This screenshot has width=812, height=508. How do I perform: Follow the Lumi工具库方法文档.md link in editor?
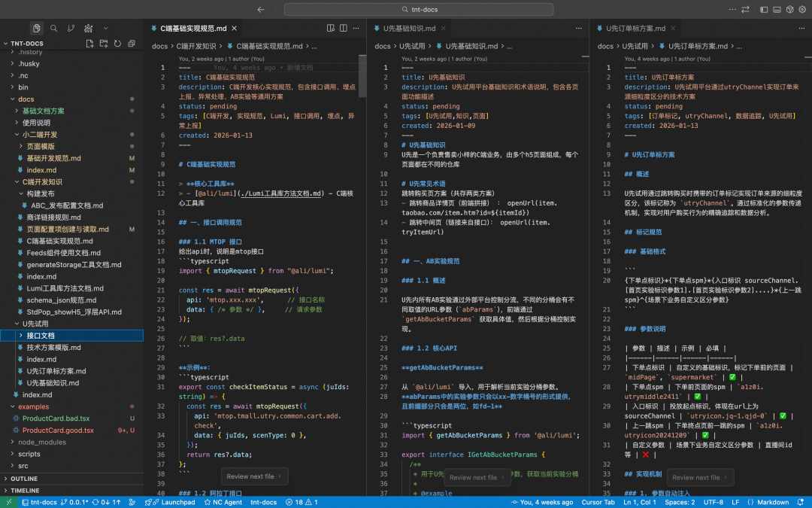283,193
